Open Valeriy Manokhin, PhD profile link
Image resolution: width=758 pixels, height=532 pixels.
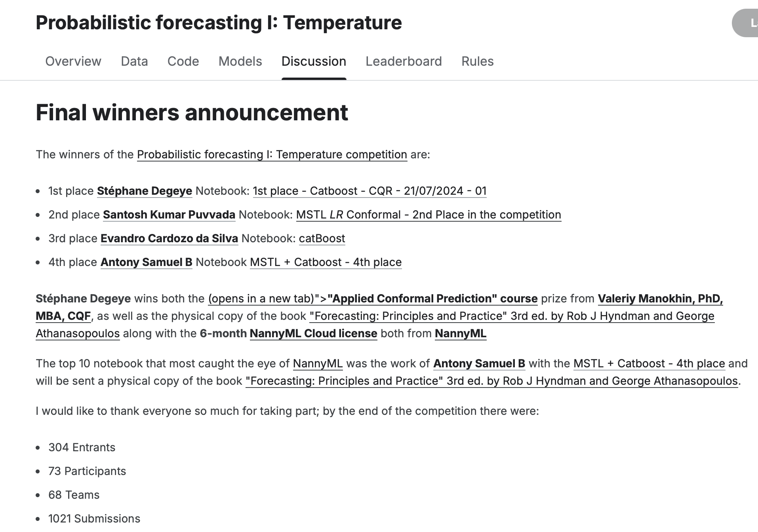click(x=660, y=298)
